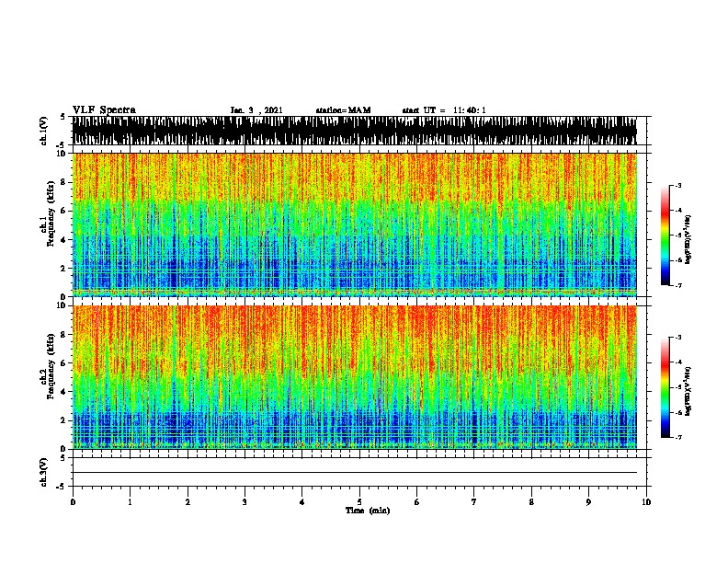Click the "10" kHz tick on ch.1 axis
The image size is (728, 563).
coord(63,154)
